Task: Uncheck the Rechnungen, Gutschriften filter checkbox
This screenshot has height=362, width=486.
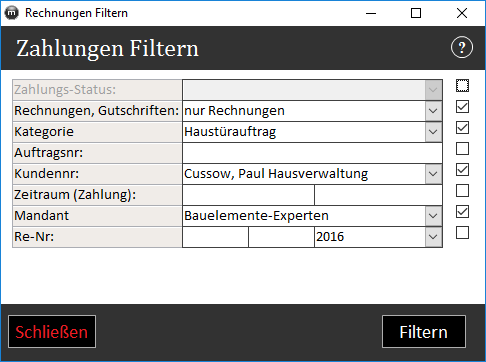Action: pos(462,107)
